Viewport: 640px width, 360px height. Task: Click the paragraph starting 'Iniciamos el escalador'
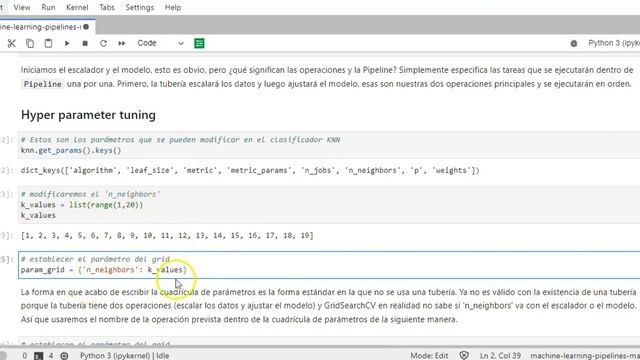327,77
